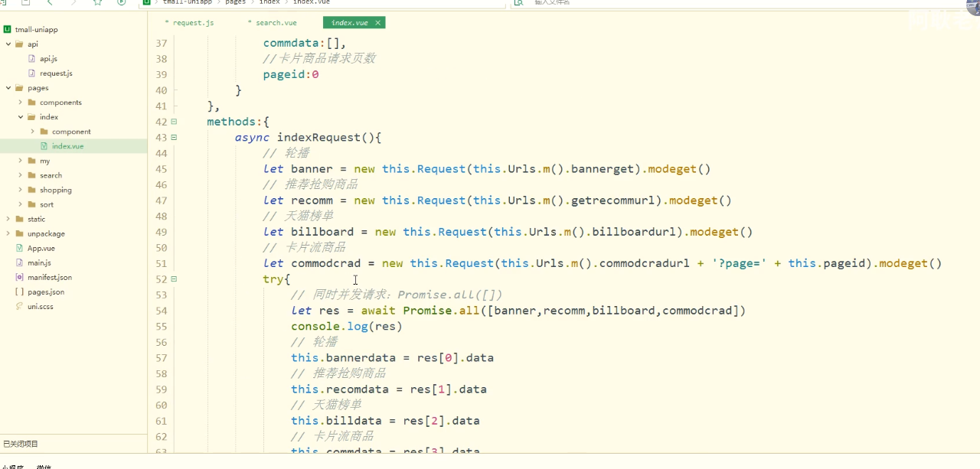Click 'Promise.all' in line 54
980x469 pixels.
click(x=442, y=311)
